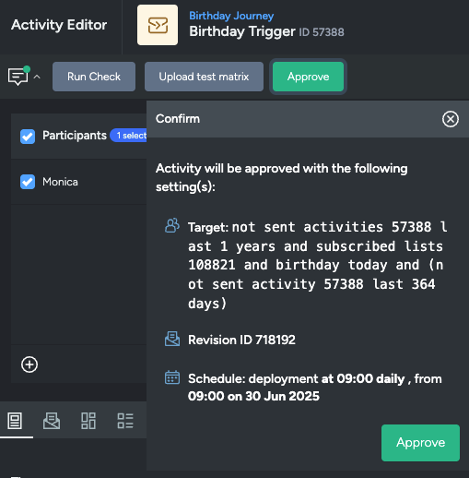Click the Target audience people icon
The image size is (470, 478).
click(x=172, y=226)
